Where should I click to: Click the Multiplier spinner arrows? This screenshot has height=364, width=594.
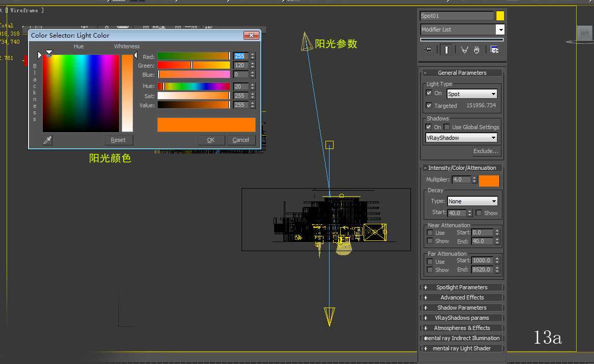coord(474,179)
